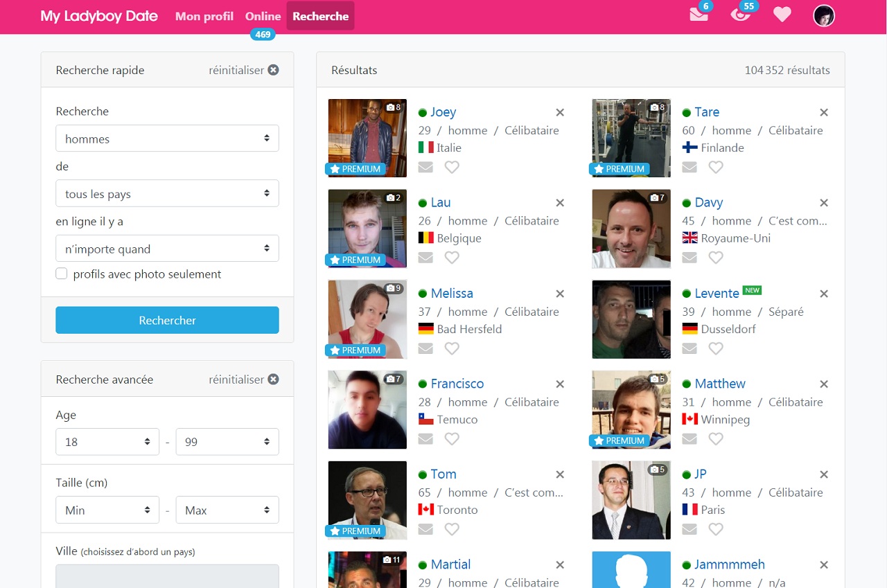Like Tare with the heart icon
Image resolution: width=887 pixels, height=588 pixels.
tap(716, 167)
